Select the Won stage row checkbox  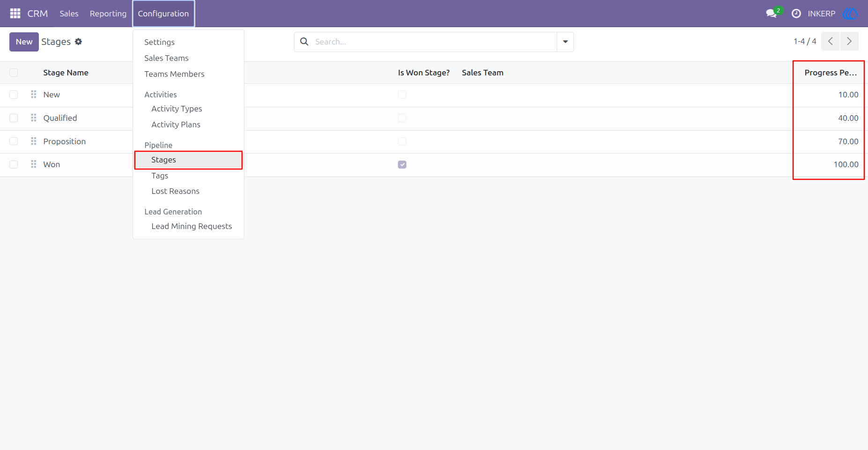(x=14, y=164)
